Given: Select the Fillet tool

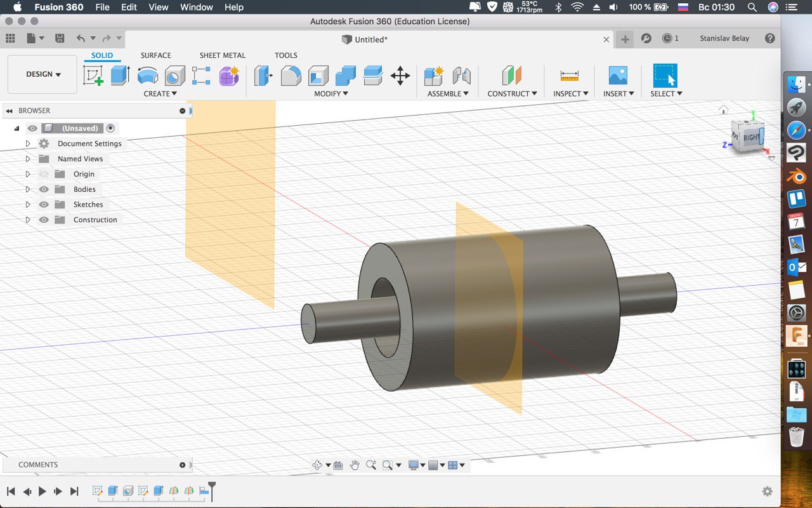Looking at the screenshot, I should click(x=291, y=76).
